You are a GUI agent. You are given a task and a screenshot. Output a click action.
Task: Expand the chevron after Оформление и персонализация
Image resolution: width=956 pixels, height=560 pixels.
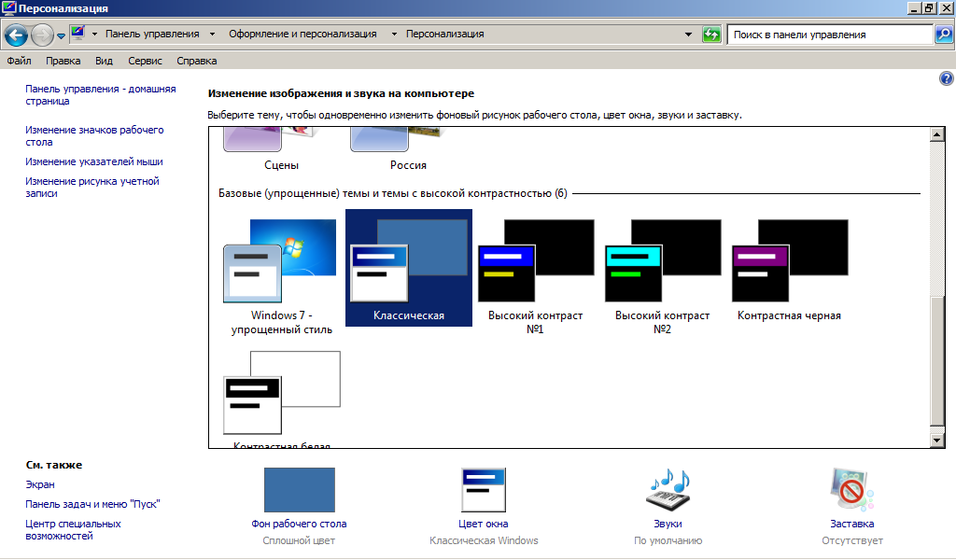tap(394, 35)
